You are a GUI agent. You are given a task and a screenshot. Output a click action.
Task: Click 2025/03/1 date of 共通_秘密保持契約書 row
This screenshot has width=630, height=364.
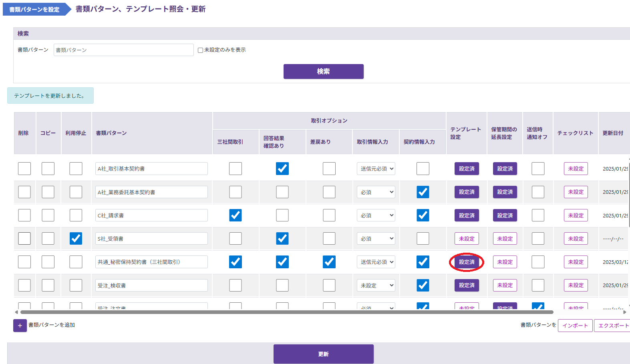615,262
